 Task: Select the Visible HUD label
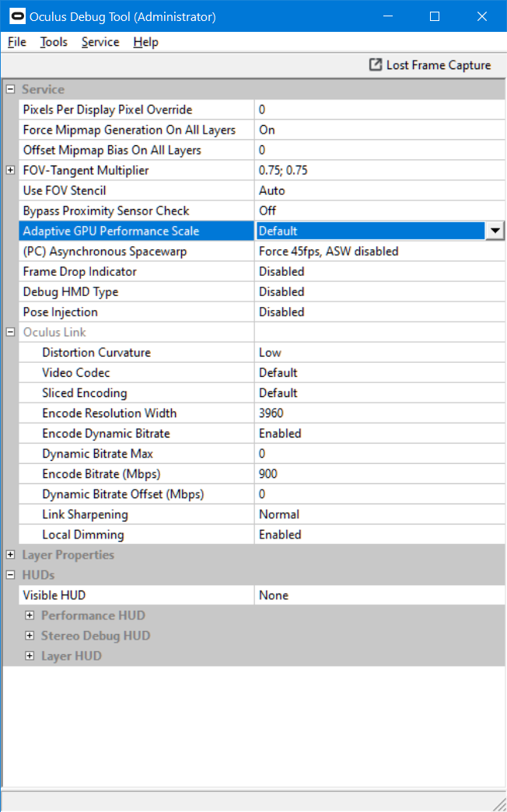tap(54, 595)
